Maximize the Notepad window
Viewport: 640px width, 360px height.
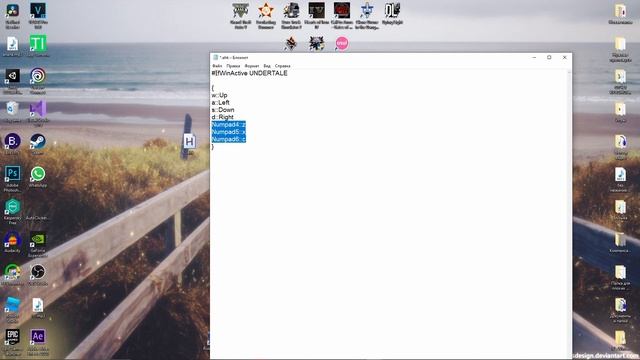click(549, 58)
